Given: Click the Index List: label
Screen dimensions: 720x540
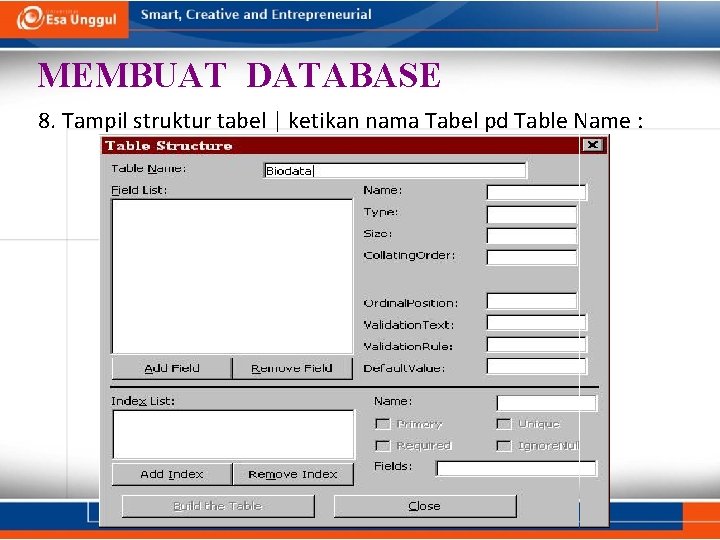Looking at the screenshot, I should (x=143, y=401).
